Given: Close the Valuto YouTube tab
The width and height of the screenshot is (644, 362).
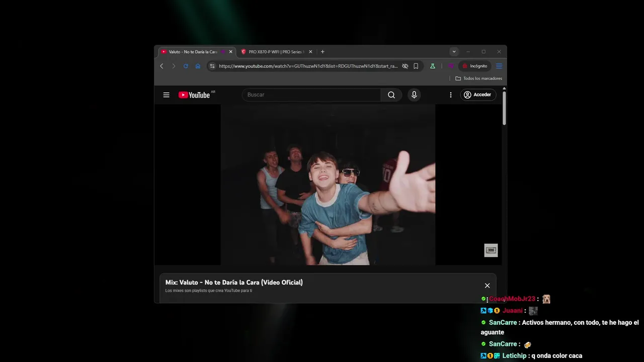Looking at the screenshot, I should point(231,52).
